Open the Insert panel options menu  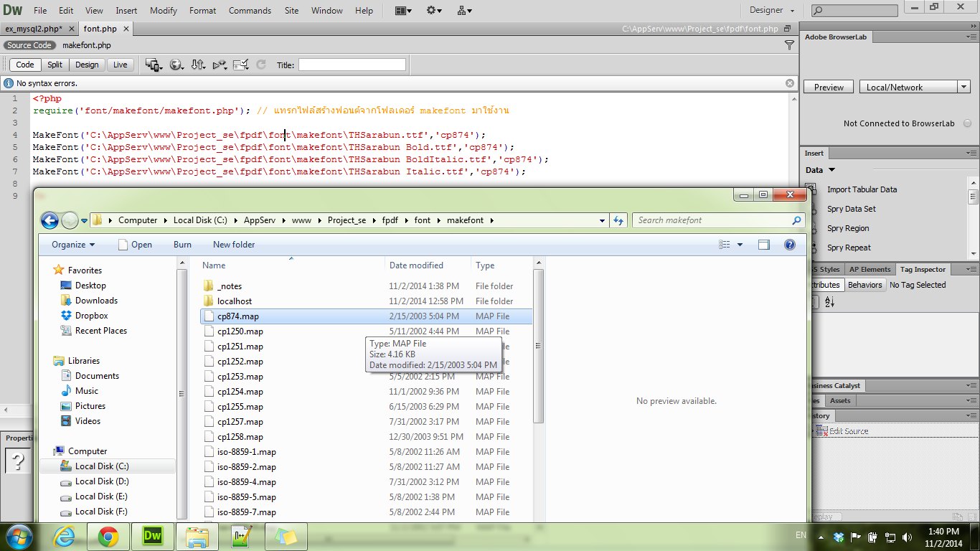click(x=971, y=153)
